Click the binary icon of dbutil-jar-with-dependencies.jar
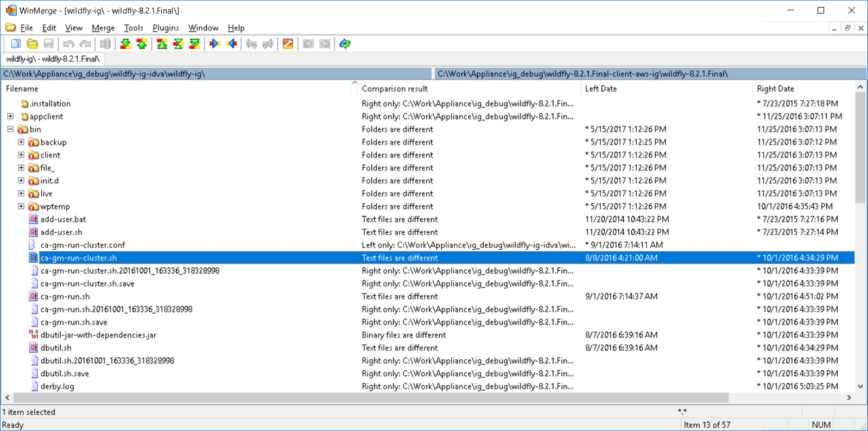The image size is (868, 431). [x=34, y=335]
